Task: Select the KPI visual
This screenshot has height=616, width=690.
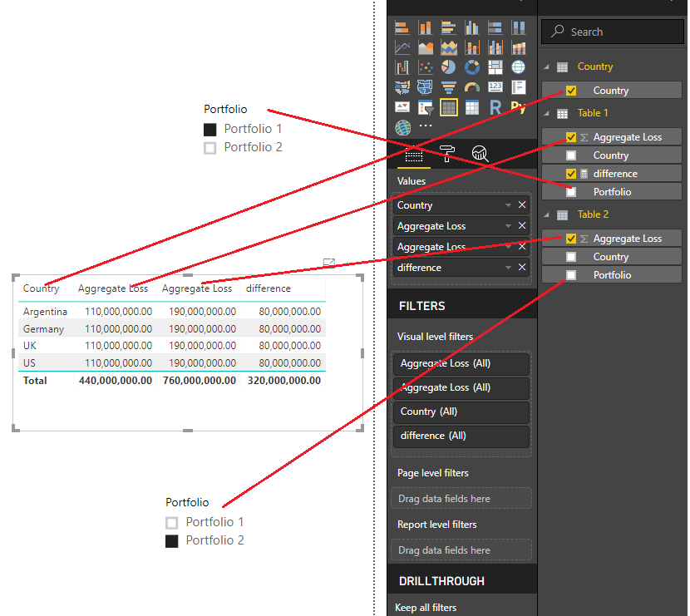Action: pos(402,107)
